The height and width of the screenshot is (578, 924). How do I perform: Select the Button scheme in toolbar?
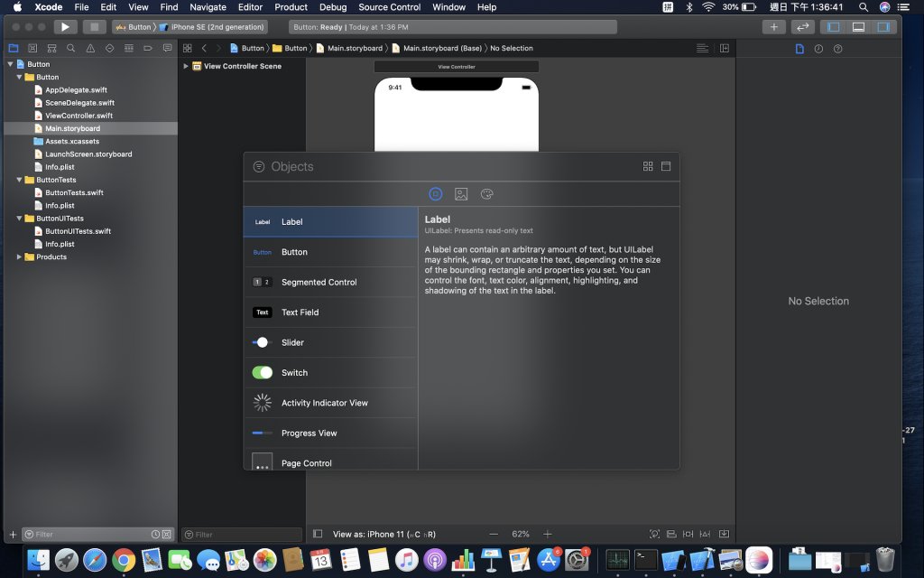coord(134,27)
